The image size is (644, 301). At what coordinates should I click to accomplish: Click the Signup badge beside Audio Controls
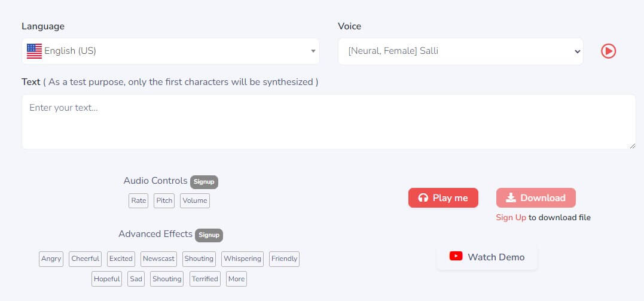tap(204, 182)
